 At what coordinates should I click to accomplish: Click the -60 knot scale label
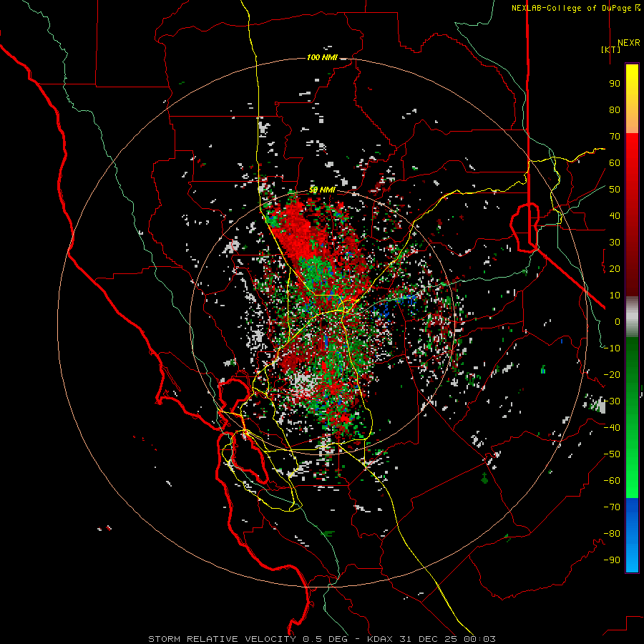[612, 481]
